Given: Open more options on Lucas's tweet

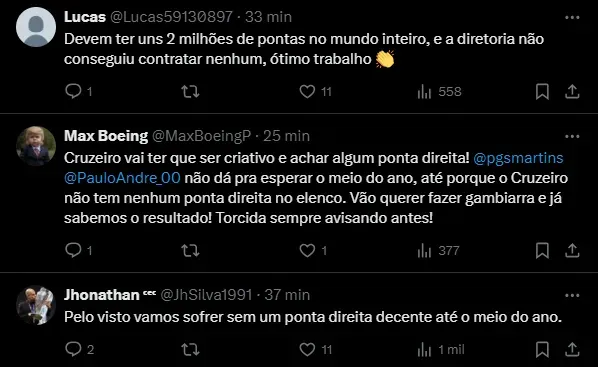Looking at the screenshot, I should pos(572,18).
